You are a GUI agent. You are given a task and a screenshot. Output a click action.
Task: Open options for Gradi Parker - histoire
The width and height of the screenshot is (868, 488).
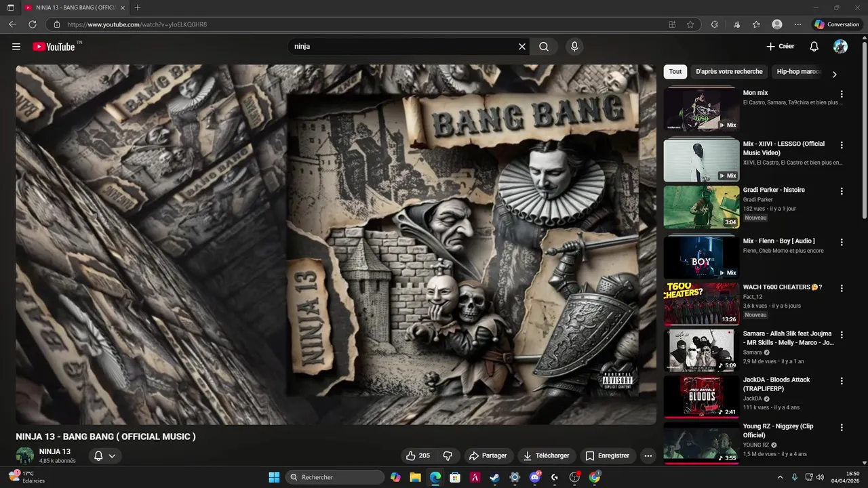[842, 191]
